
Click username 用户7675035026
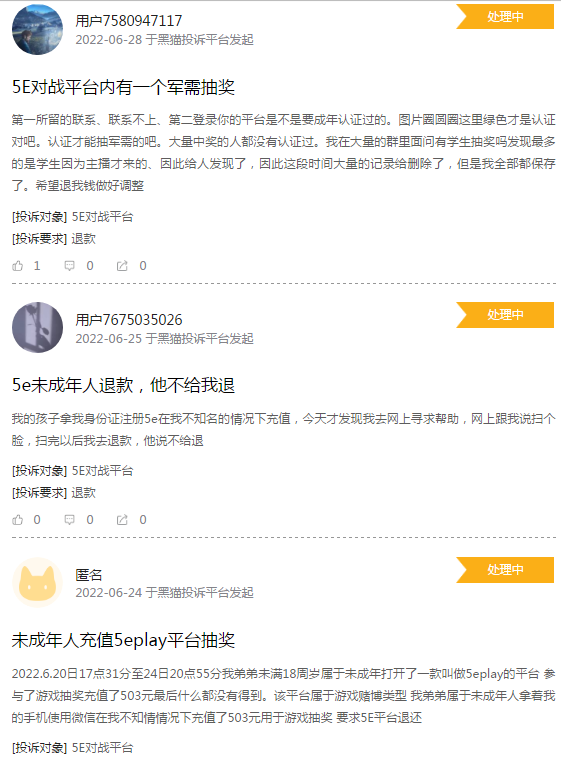coord(129,320)
